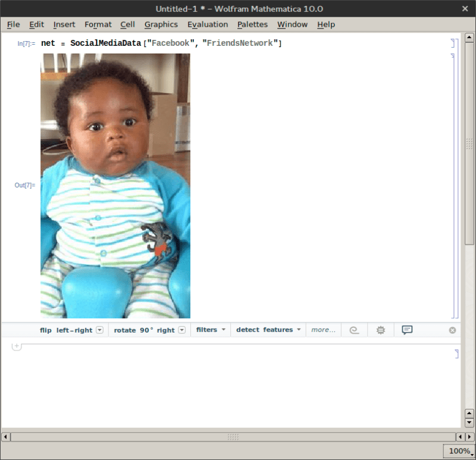The height and width of the screenshot is (460, 476).
Task: Open the 100% magnification dropdown
Action: [459, 451]
